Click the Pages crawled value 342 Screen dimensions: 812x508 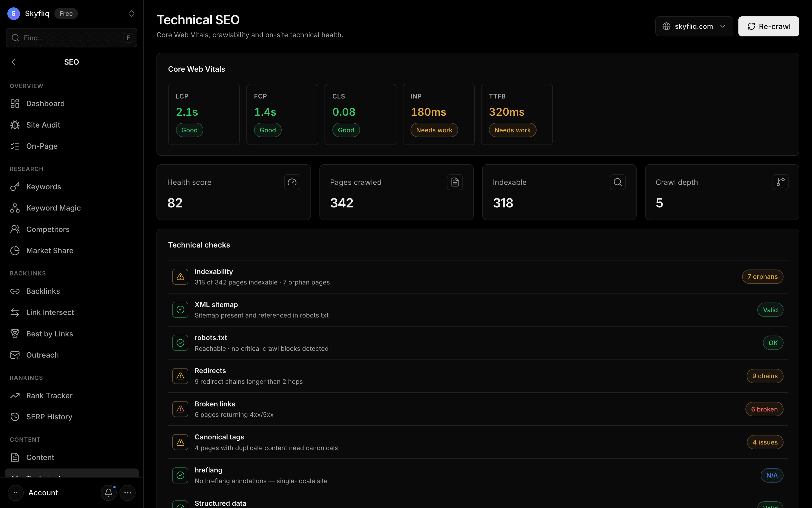[342, 203]
